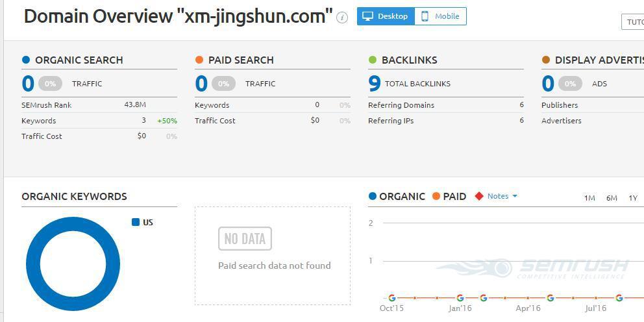Screen dimensions: 644x322
Task: Switch to the Mobile view
Action: coord(441,16)
